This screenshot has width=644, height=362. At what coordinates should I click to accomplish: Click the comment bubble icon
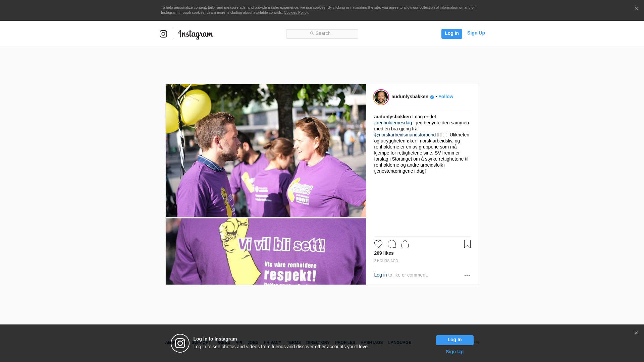pyautogui.click(x=391, y=244)
